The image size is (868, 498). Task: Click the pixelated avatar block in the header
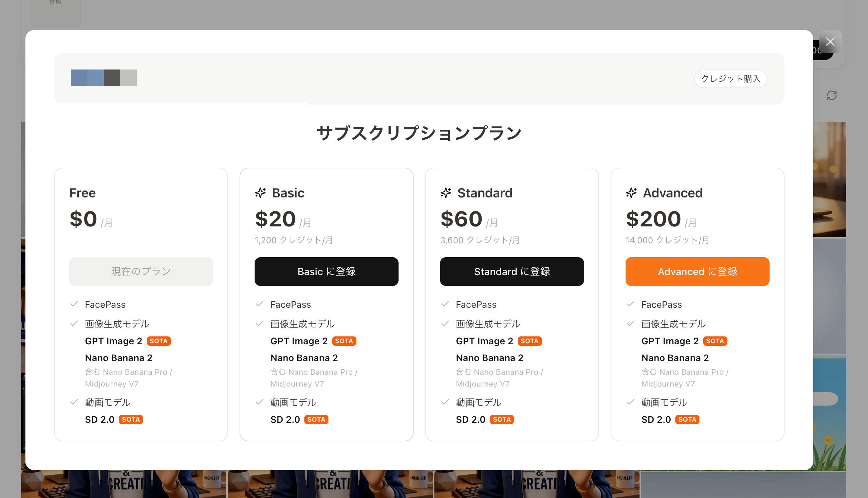tap(103, 78)
